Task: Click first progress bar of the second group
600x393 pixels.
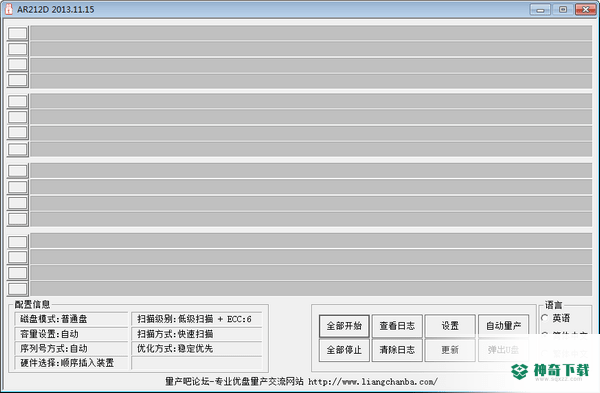Action: point(311,101)
